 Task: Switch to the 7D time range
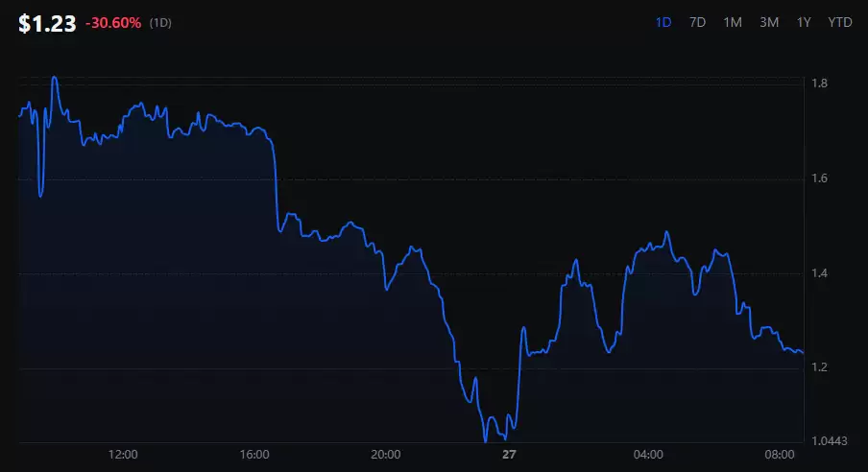point(698,22)
